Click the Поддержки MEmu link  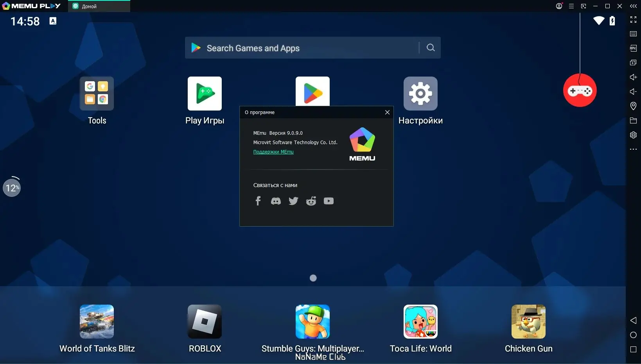click(273, 152)
